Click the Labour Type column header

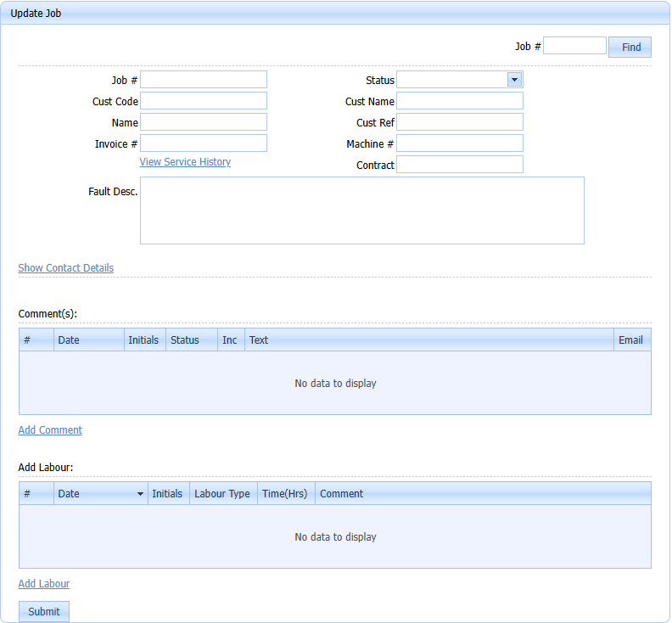click(222, 494)
